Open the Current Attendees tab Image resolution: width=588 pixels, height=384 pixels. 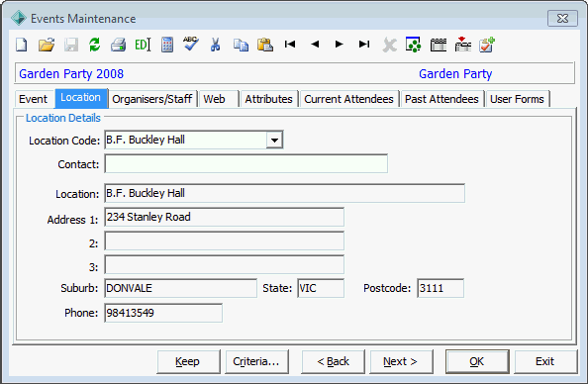(348, 99)
